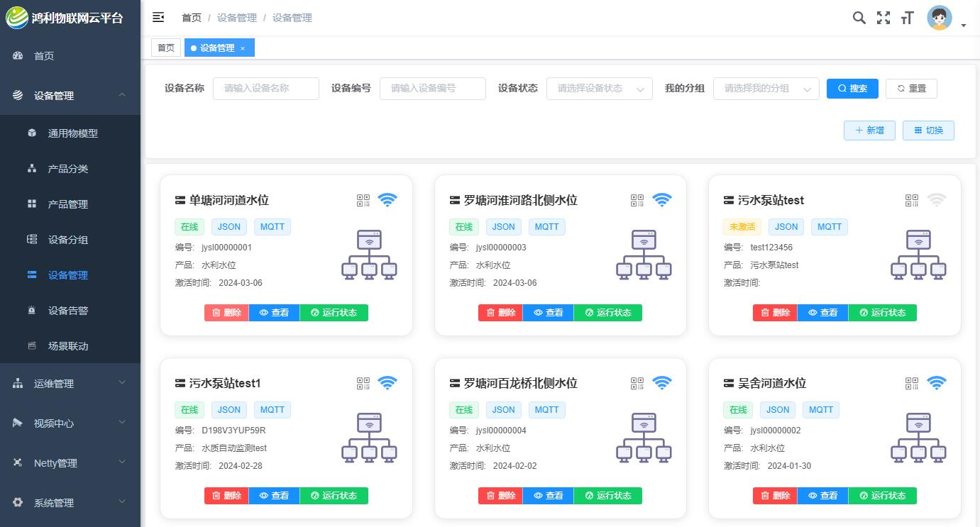Expand the 视频中心 sidebar menu

(x=70, y=423)
